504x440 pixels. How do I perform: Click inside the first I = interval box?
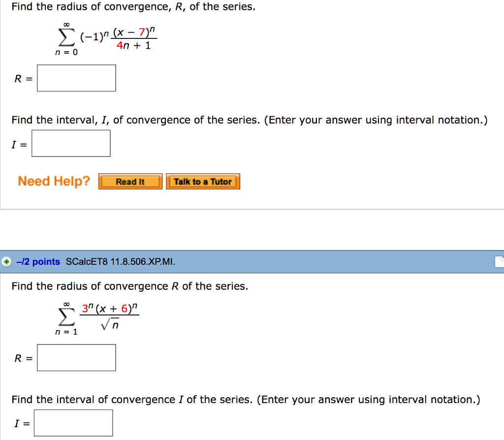70,143
